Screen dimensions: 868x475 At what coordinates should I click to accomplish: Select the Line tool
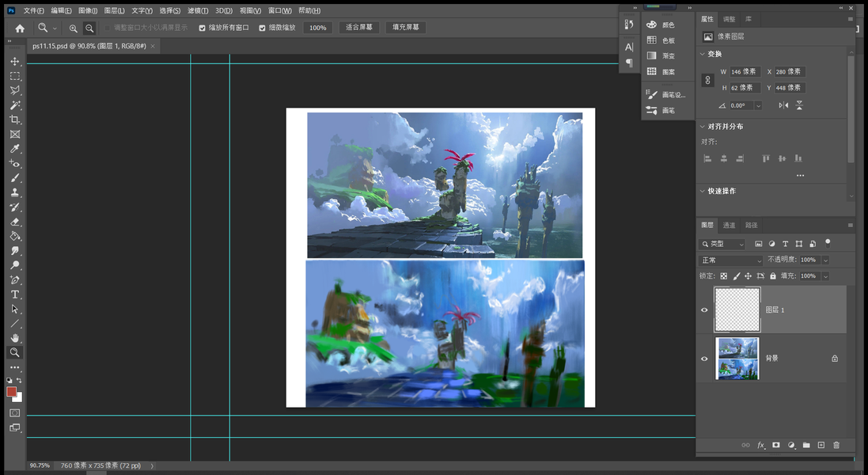click(x=15, y=323)
